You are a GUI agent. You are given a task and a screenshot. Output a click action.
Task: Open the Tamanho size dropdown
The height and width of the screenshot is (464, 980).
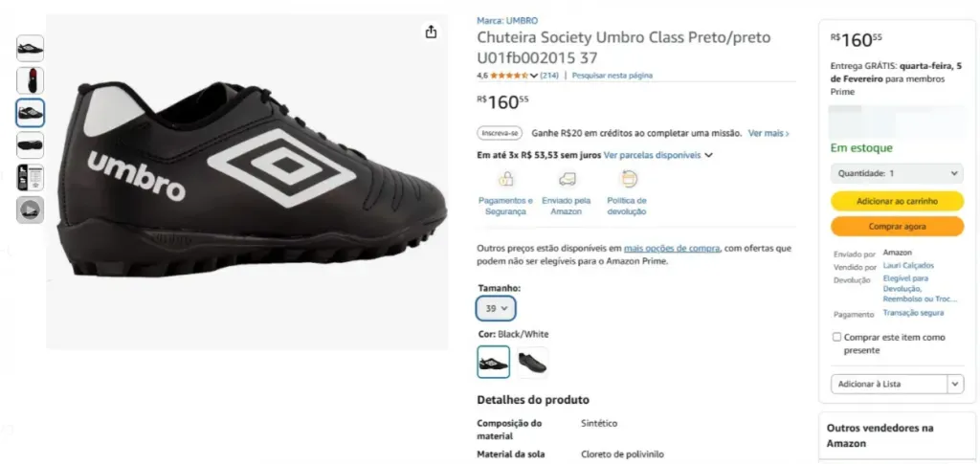coord(496,309)
